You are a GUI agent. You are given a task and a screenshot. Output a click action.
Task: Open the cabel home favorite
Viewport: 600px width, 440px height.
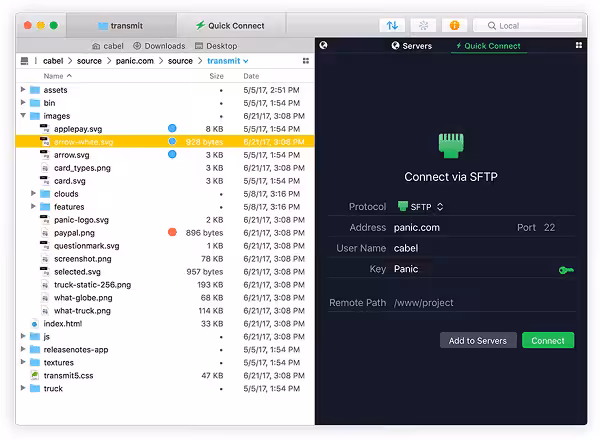point(108,46)
